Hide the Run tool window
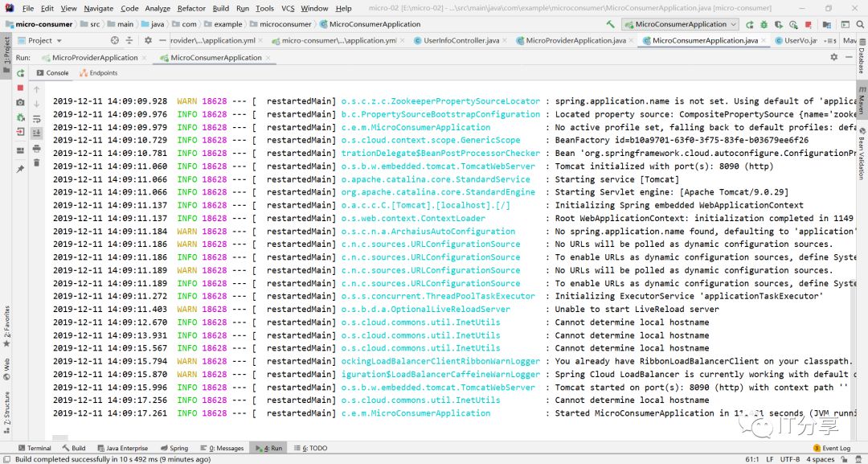Viewport: 868px width, 464px height. pyautogui.click(x=850, y=57)
